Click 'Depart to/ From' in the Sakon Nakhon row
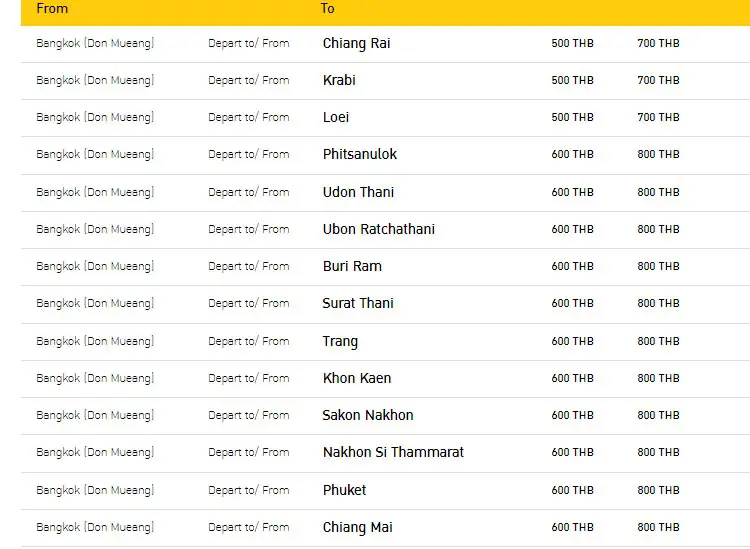750x549 pixels. tap(249, 415)
